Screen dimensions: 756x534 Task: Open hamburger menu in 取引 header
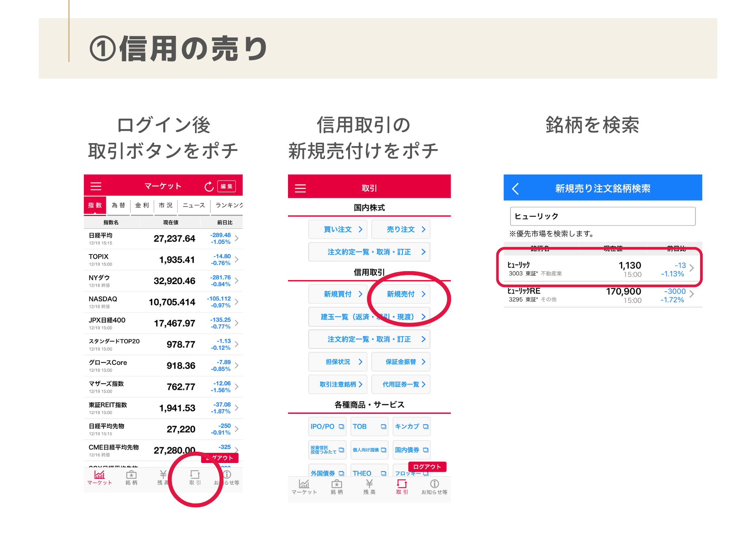point(300,188)
